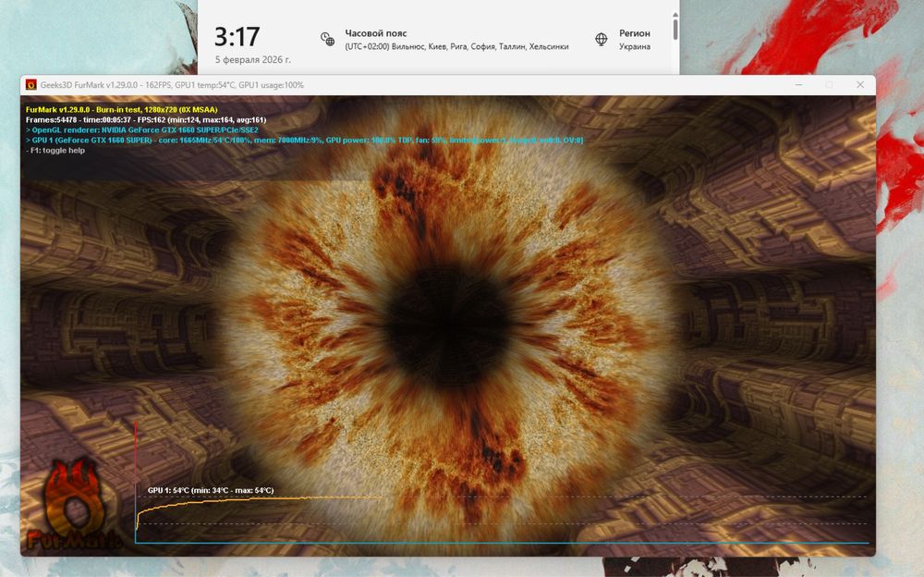924x577 pixels.
Task: Click the 'GPU 1 (GeForce GTX 1660 SUPER)' line
Action: click(305, 141)
